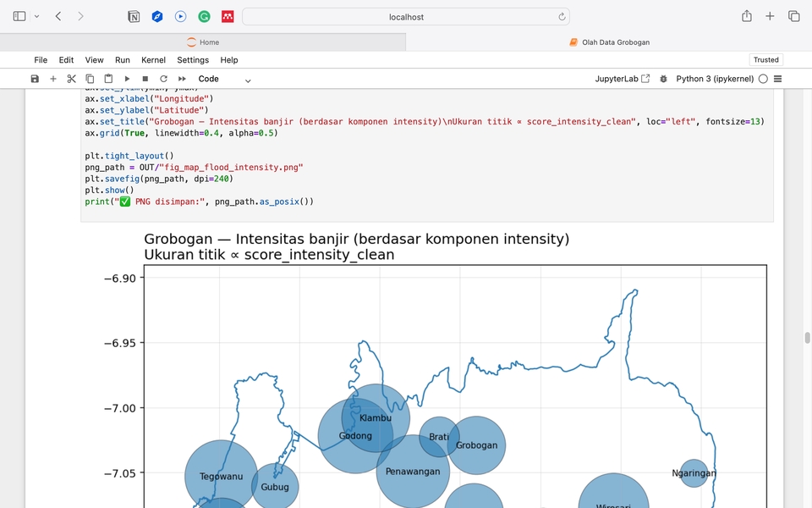The width and height of the screenshot is (812, 508).
Task: Click the Trusted notebook indicator
Action: pos(765,60)
